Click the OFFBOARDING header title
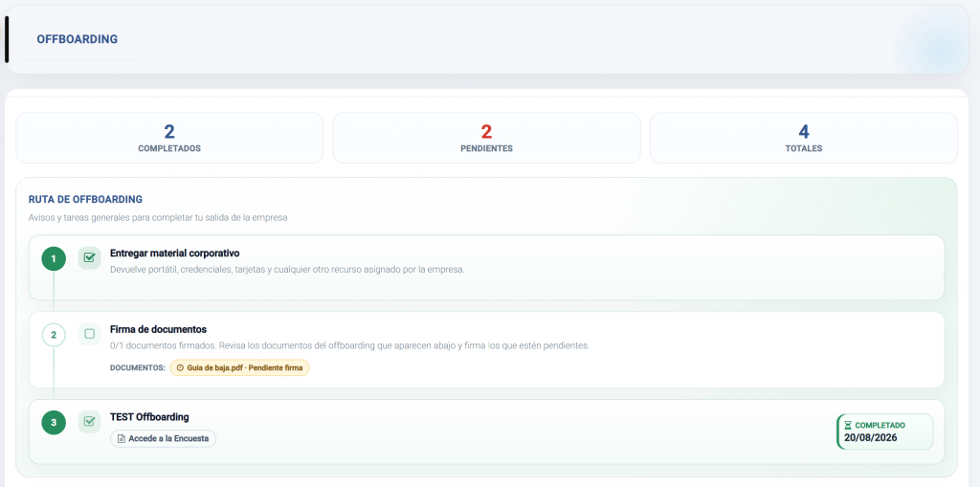Screen dimensions: 980x487 [x=78, y=39]
